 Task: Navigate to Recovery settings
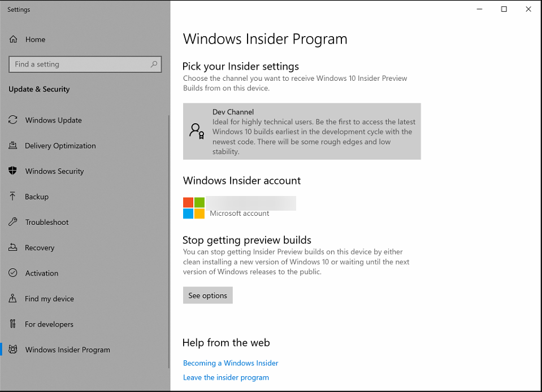[85, 247]
